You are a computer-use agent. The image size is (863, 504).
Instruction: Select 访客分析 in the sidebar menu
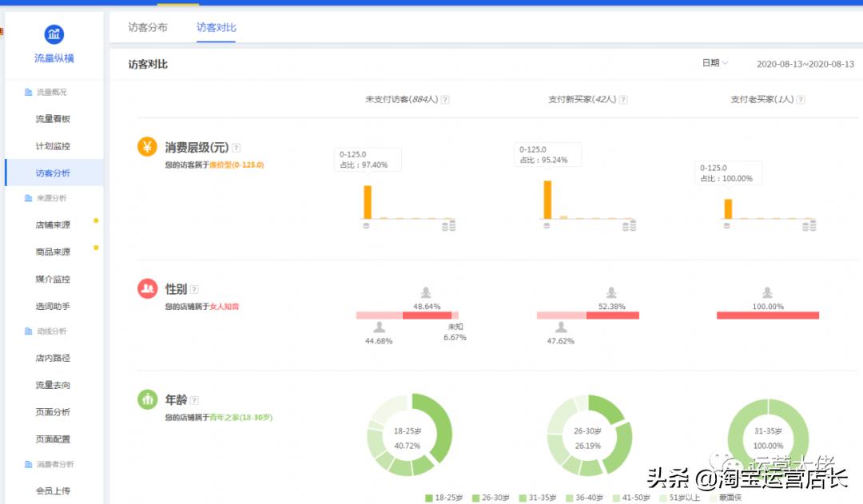click(x=52, y=171)
